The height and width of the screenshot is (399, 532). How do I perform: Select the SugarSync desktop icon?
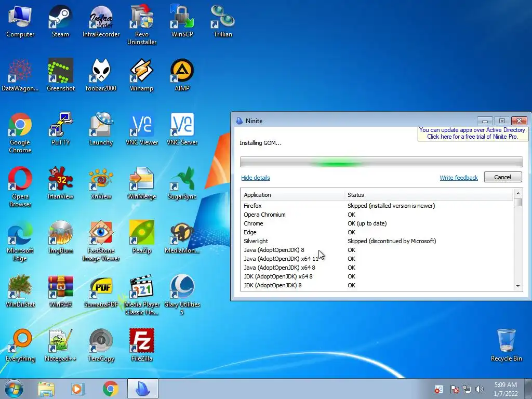[182, 183]
